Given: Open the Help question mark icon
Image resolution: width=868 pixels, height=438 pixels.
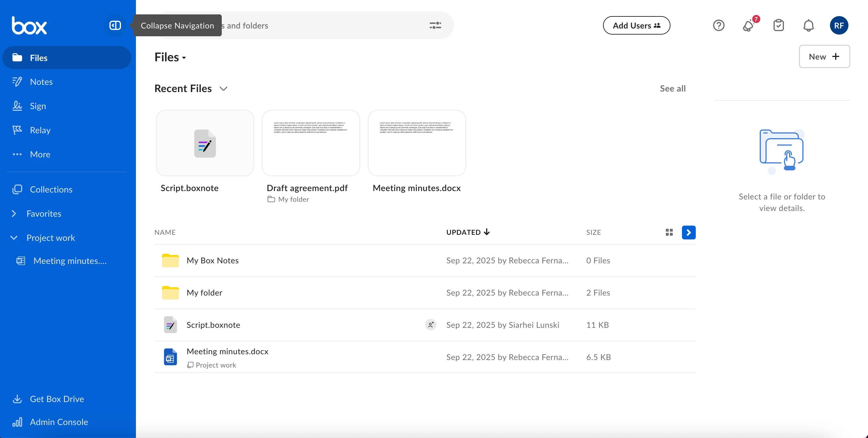Looking at the screenshot, I should tap(719, 25).
